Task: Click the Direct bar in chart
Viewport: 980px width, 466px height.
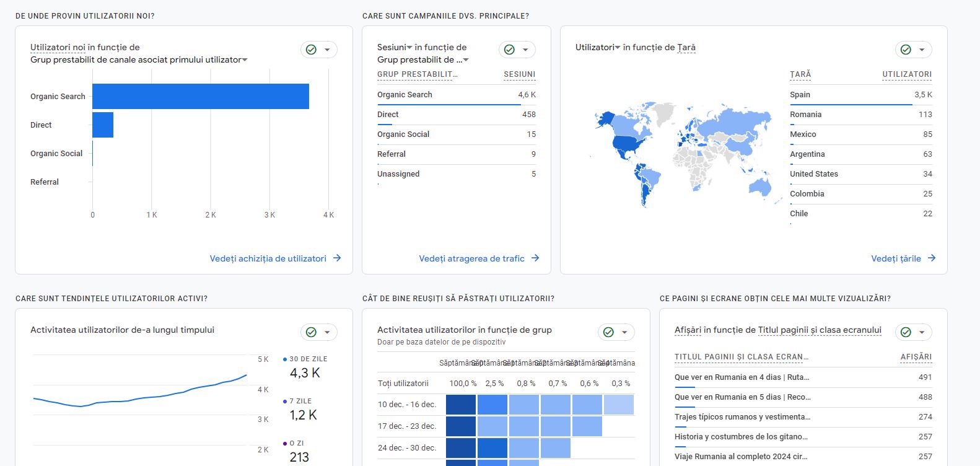Action: coord(103,125)
